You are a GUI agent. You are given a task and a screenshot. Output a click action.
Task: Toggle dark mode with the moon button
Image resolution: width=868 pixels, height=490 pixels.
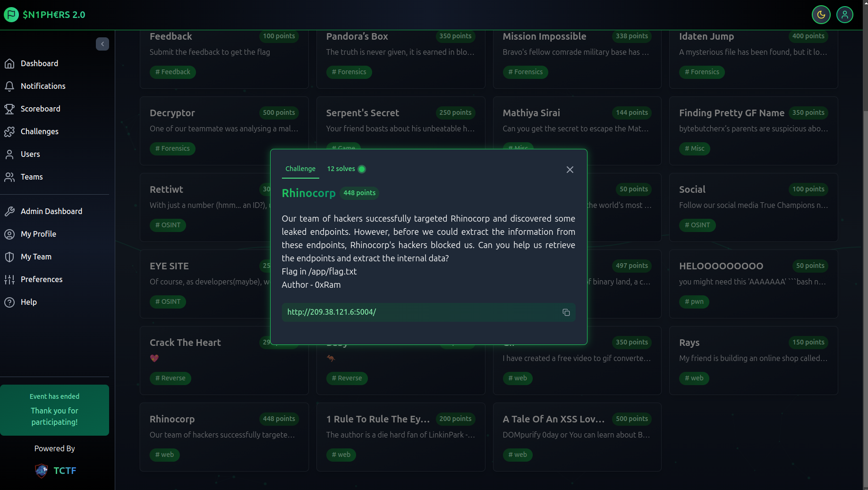(821, 15)
